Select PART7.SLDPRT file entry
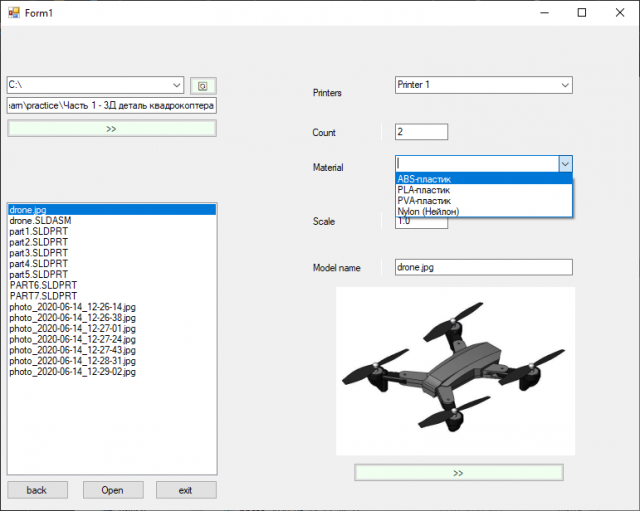640x511 pixels. pyautogui.click(x=43, y=295)
